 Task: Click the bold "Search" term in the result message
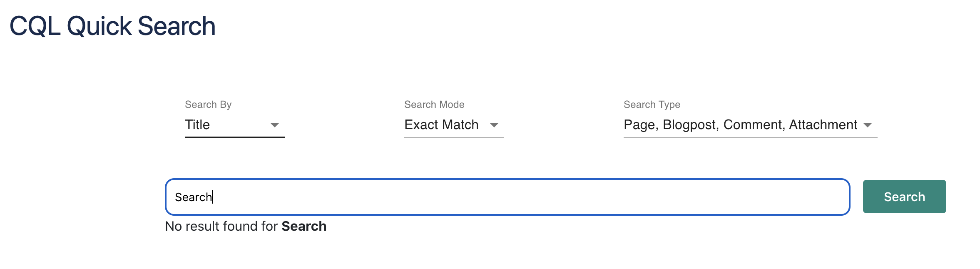[x=304, y=226]
